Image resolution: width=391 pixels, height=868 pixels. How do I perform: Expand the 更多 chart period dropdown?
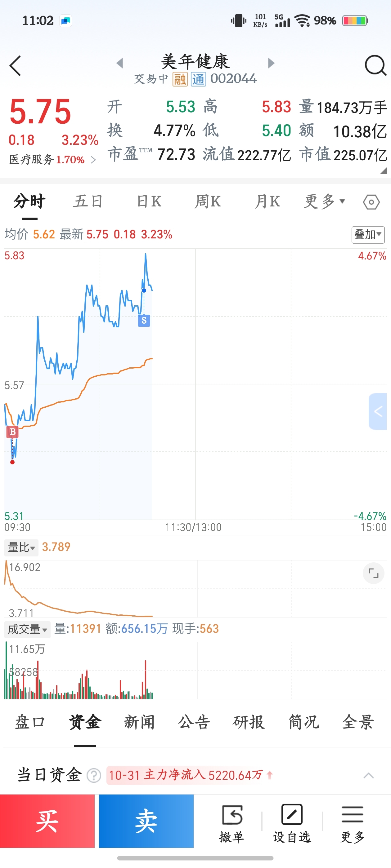pyautogui.click(x=325, y=201)
